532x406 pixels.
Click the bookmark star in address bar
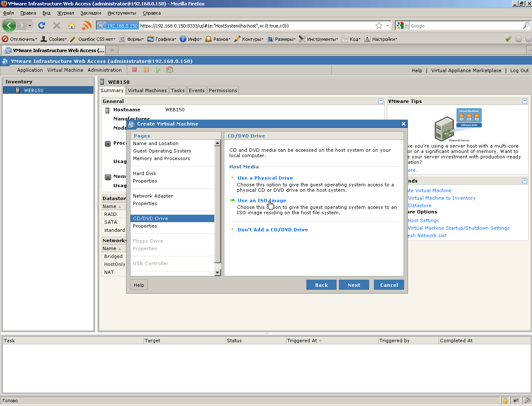click(379, 26)
